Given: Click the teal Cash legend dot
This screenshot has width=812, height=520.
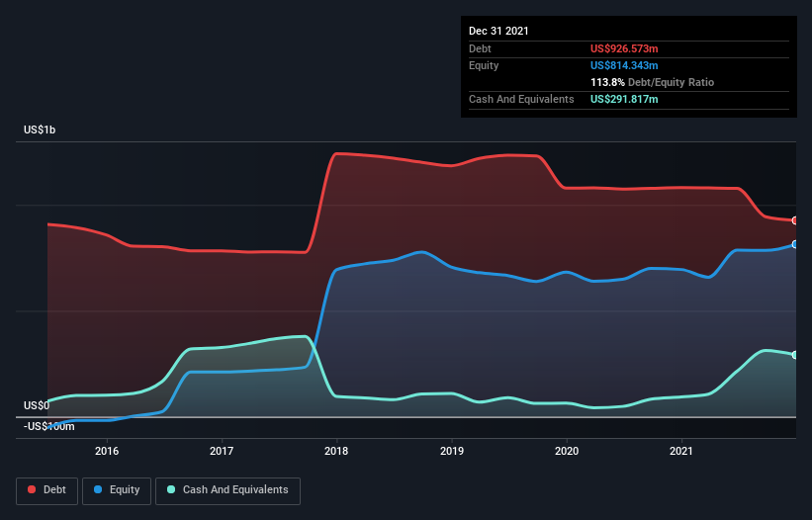Looking at the screenshot, I should click(171, 489).
